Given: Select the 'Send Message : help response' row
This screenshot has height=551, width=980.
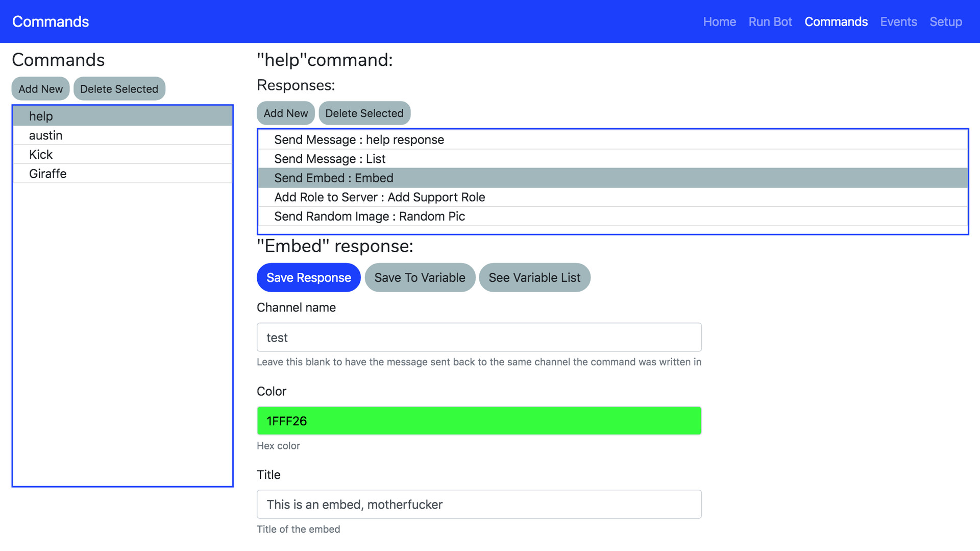Looking at the screenshot, I should tap(359, 140).
